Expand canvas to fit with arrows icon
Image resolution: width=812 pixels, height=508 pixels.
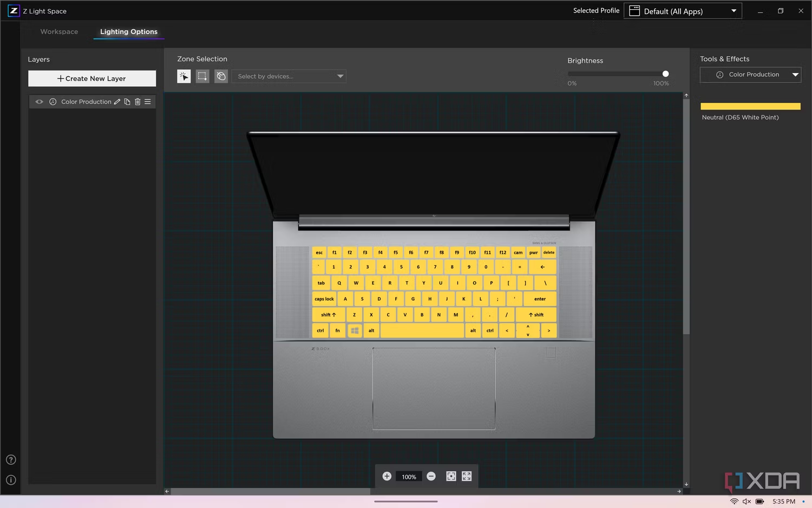coord(467,476)
